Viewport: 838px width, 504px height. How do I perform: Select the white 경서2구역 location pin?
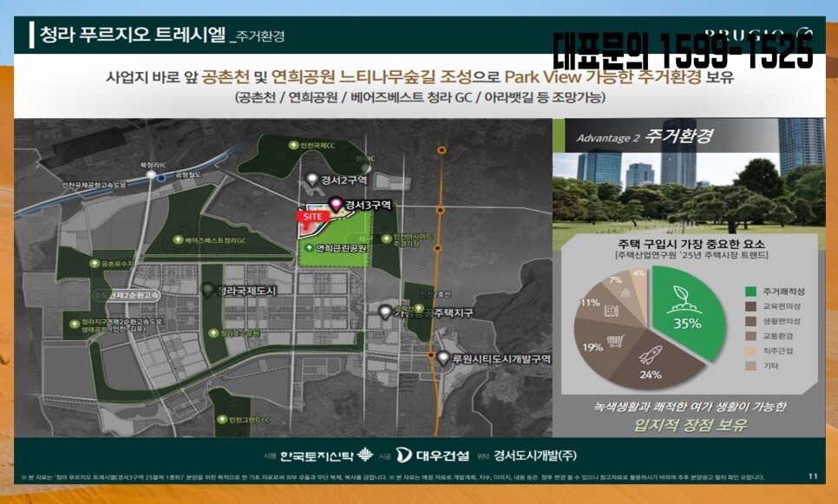point(312,180)
